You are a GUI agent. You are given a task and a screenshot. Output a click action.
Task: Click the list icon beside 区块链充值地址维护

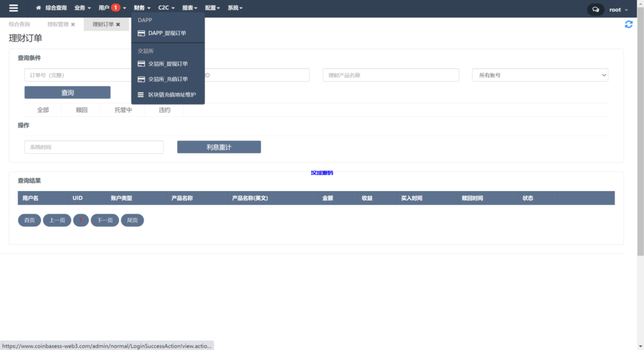pos(142,95)
